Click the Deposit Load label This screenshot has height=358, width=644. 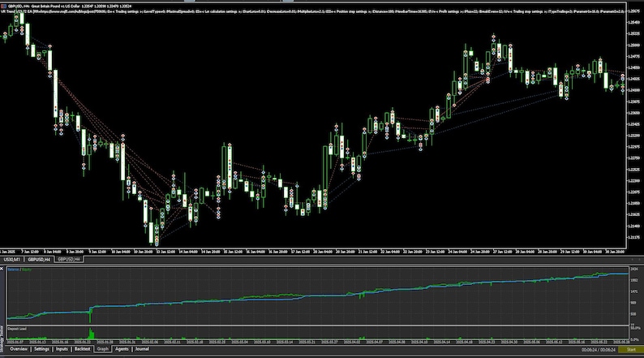coord(17,329)
